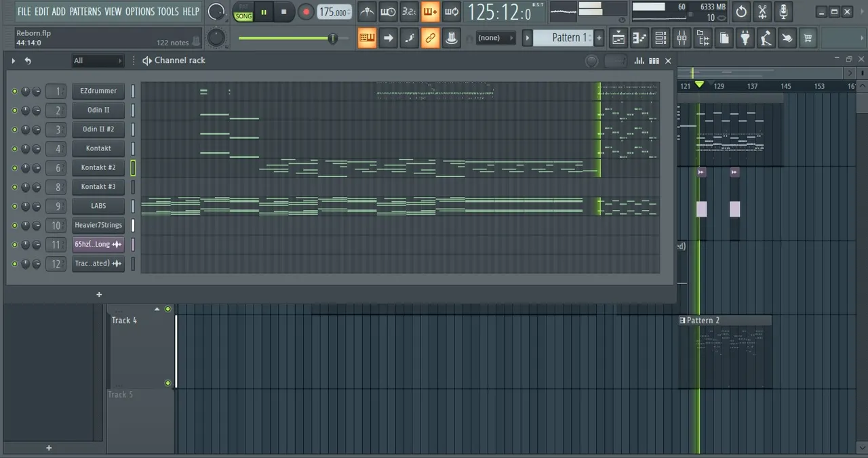Click the graph editor icon in Channel rack

point(639,61)
